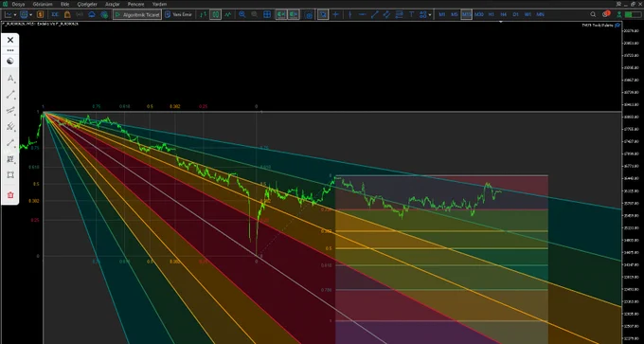Open the Araçlar menu
This screenshot has height=344, width=644.
pyautogui.click(x=112, y=4)
